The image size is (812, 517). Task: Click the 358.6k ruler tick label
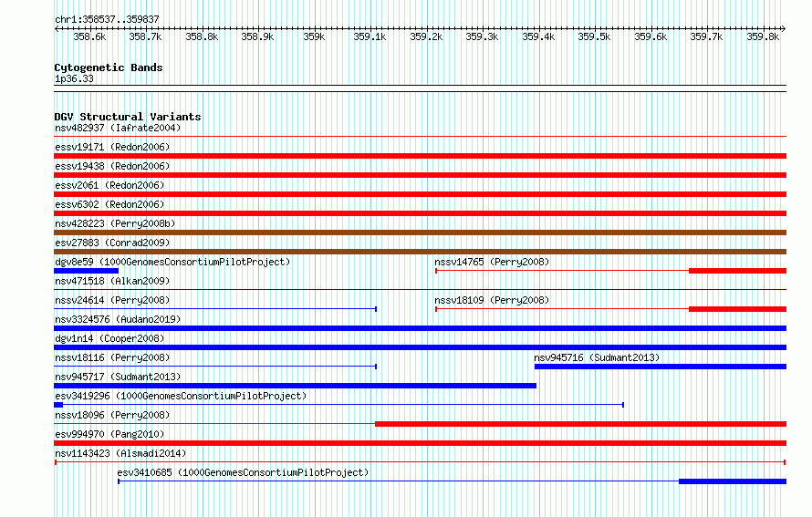click(89, 36)
